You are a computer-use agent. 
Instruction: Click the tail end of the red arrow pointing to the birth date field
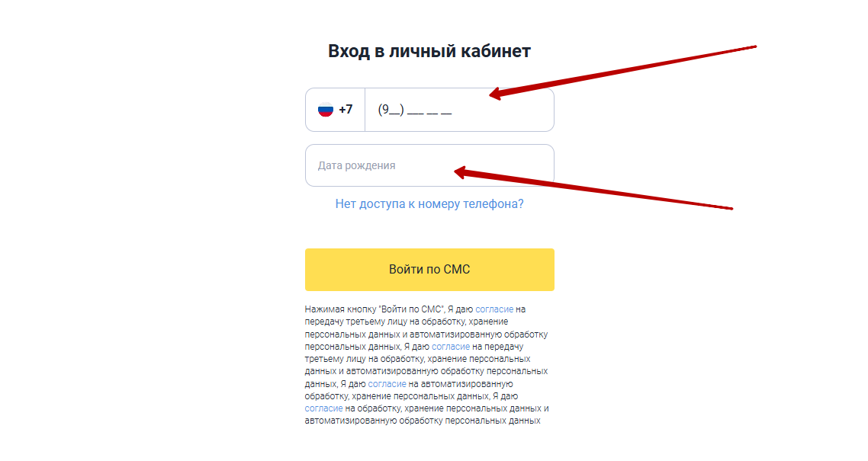pyautogui.click(x=730, y=208)
